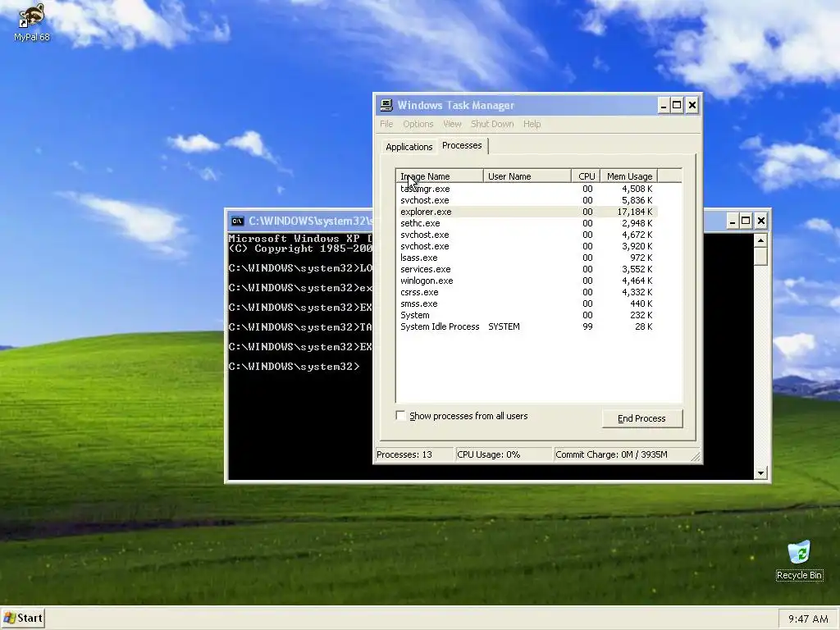Sort processes by Image Name column
Viewport: 840px width, 630px height.
pos(440,176)
